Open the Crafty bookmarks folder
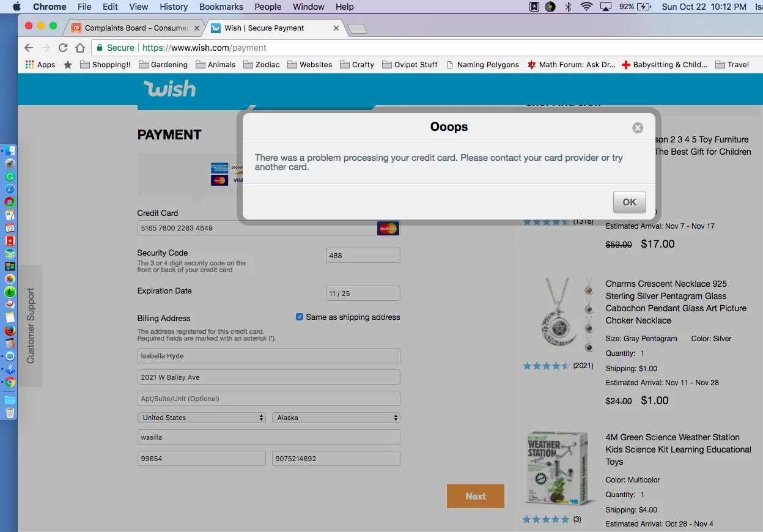 357,65
